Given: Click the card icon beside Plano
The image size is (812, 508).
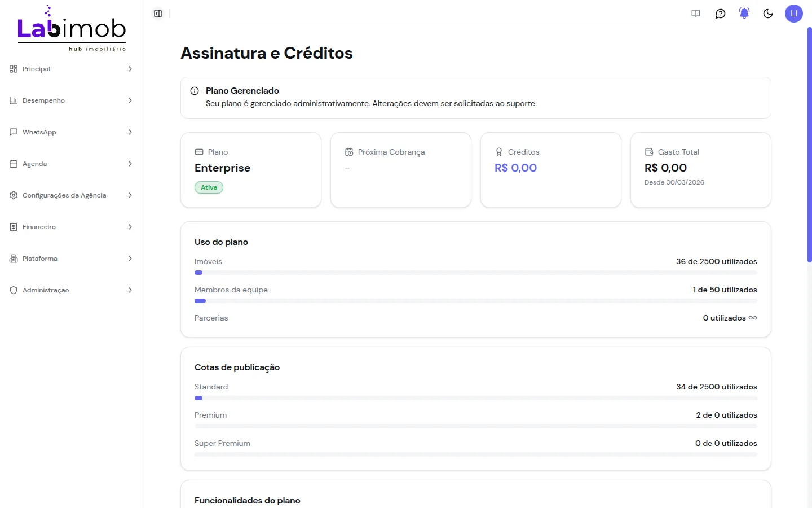Looking at the screenshot, I should tap(199, 152).
